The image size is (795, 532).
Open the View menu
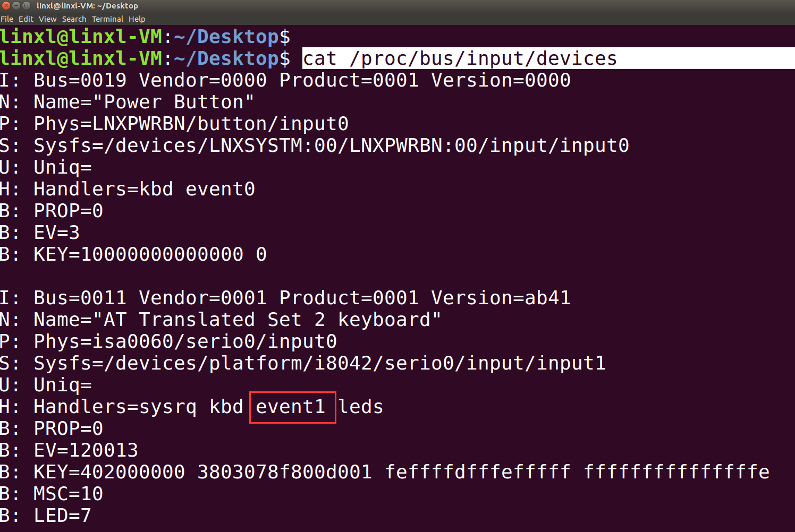pos(47,19)
